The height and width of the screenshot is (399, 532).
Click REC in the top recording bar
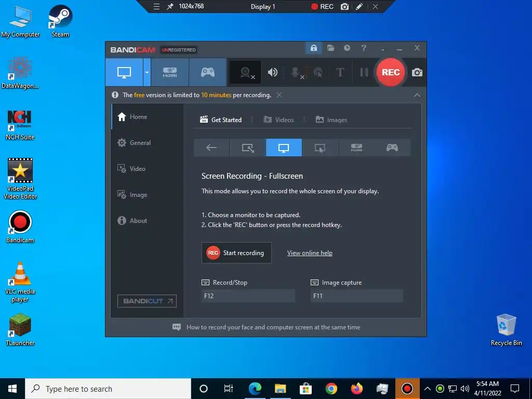pyautogui.click(x=322, y=7)
